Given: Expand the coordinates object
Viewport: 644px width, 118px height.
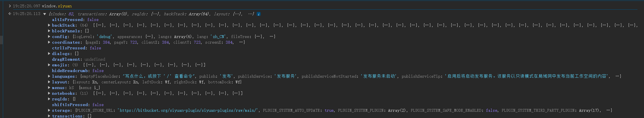Looking at the screenshot, I should click(49, 42).
